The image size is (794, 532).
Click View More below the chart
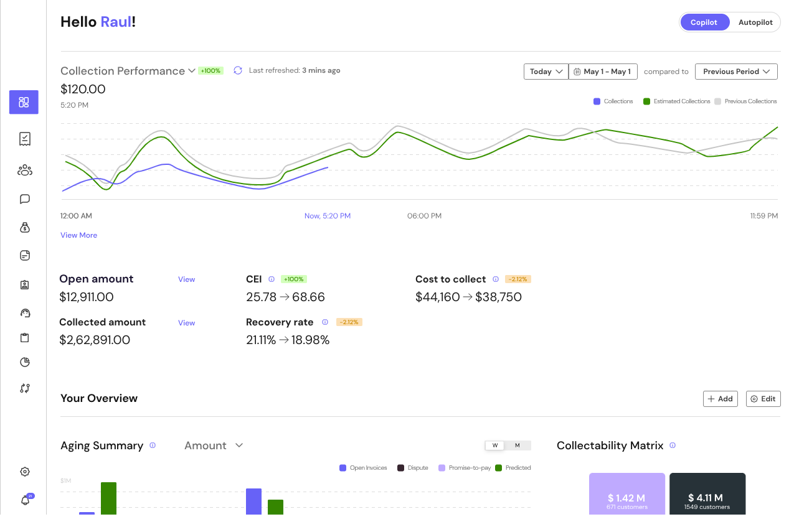(78, 235)
